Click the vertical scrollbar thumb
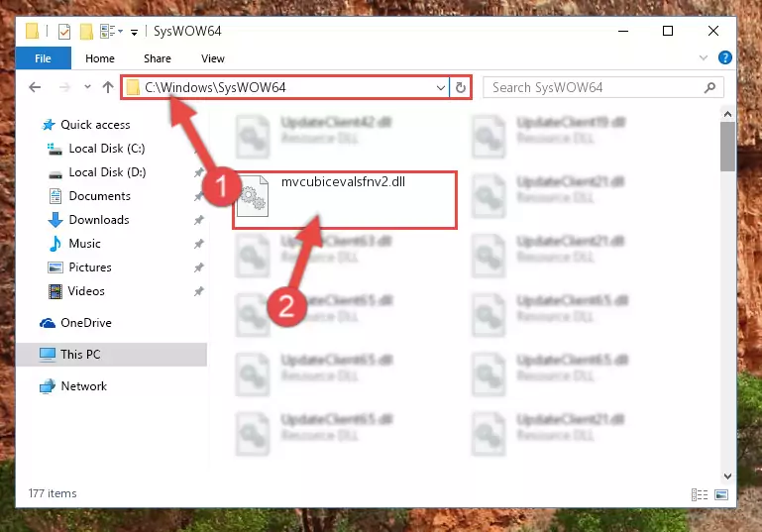762x532 pixels. pos(727,147)
